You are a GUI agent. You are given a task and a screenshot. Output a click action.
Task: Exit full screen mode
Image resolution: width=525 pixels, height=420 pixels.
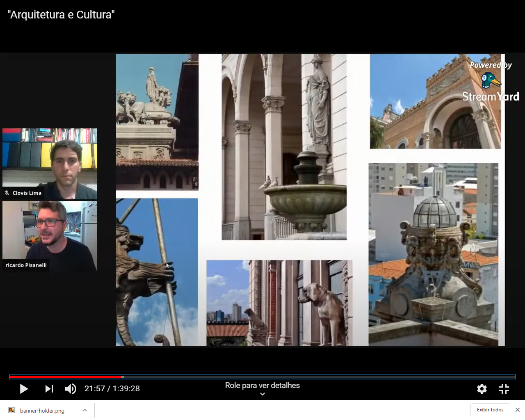tap(504, 389)
